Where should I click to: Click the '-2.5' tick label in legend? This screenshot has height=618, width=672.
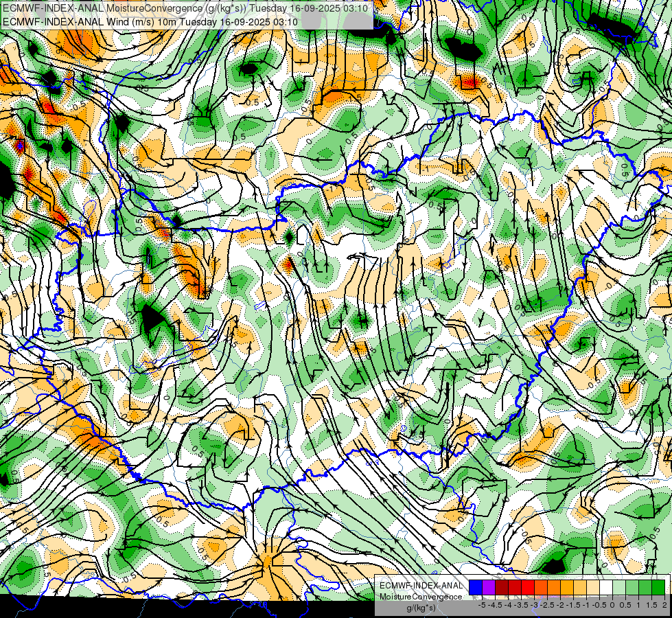(x=547, y=605)
